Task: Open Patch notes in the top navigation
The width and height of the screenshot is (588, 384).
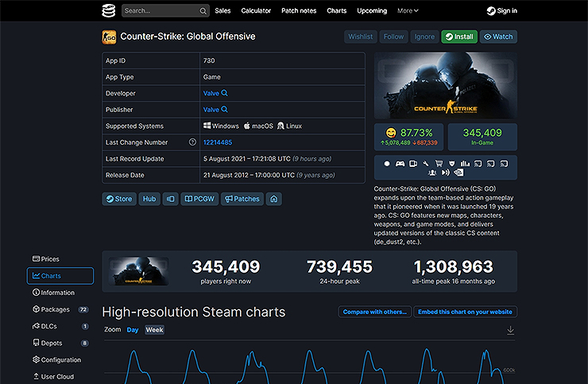Action: point(299,11)
